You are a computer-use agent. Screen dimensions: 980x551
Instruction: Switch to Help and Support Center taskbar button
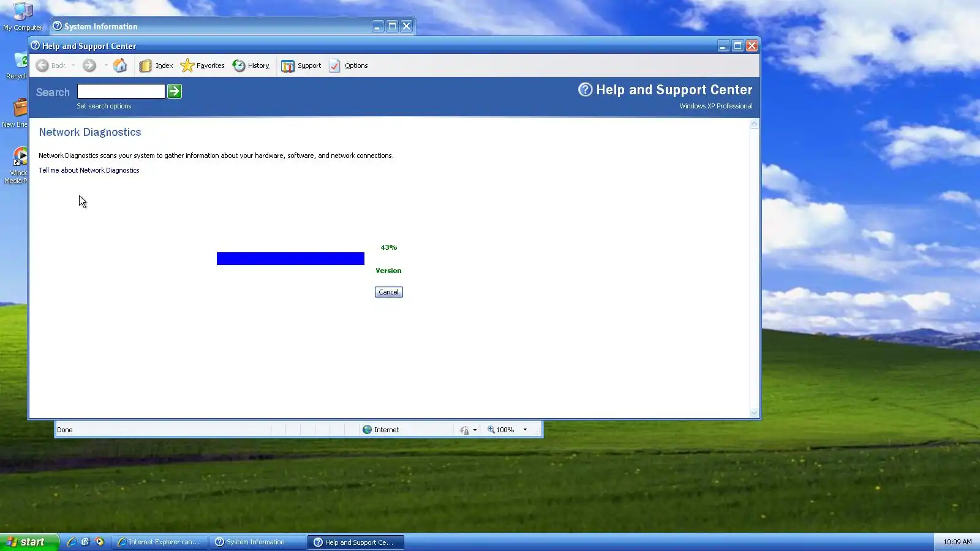(355, 542)
